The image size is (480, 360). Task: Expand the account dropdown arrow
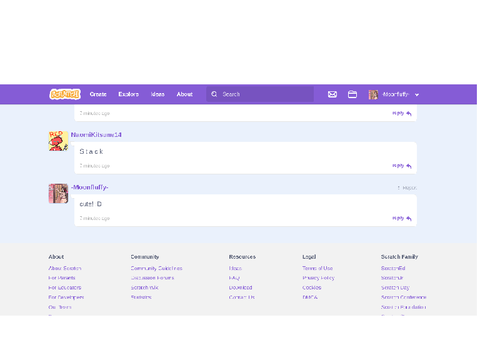417,95
